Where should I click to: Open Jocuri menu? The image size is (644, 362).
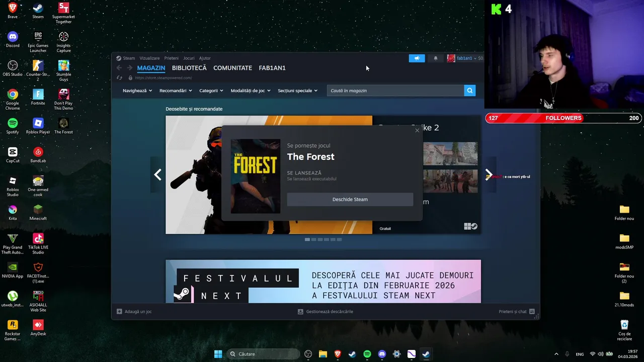point(189,58)
